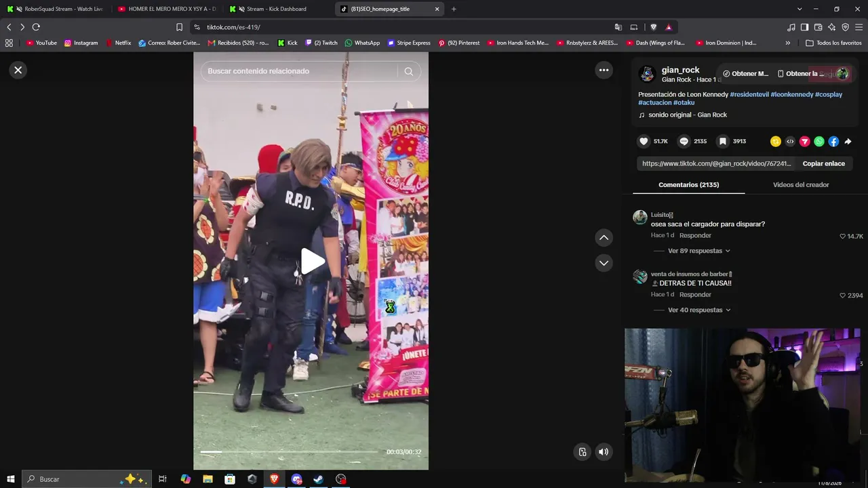Share the video on Facebook
Viewport: 868px width, 488px height.
(833, 141)
